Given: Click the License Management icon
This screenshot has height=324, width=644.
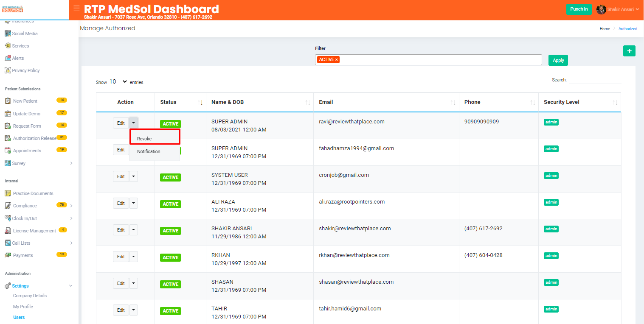Looking at the screenshot, I should (x=8, y=231).
